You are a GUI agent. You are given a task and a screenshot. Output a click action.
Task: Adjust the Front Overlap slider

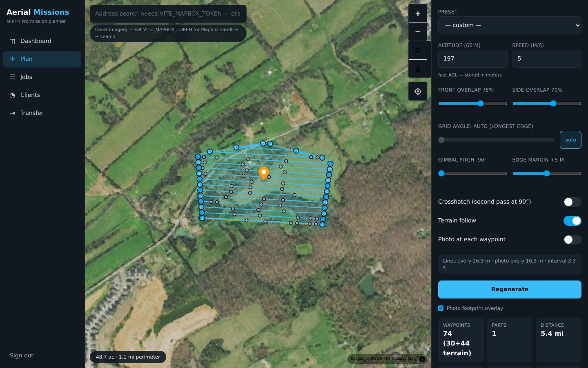472,103
